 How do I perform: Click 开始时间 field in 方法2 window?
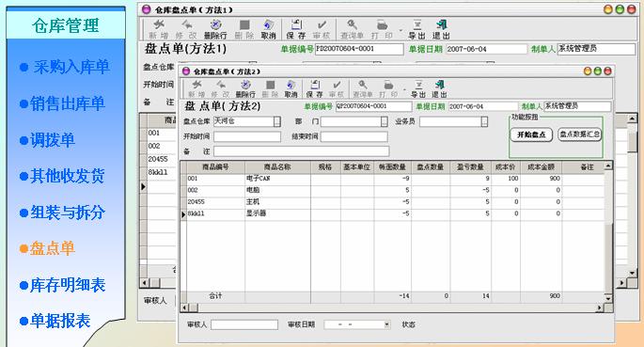[x=247, y=136]
